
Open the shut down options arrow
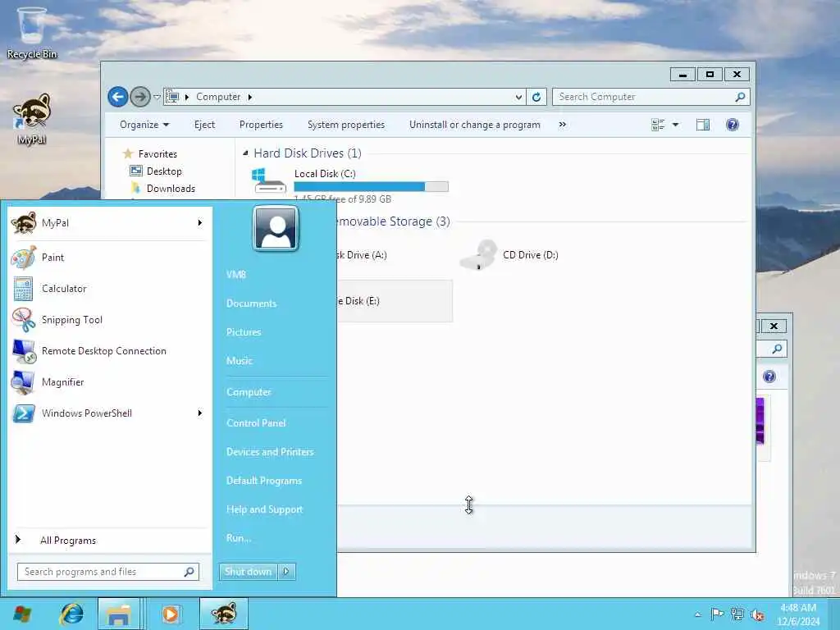pyautogui.click(x=286, y=572)
